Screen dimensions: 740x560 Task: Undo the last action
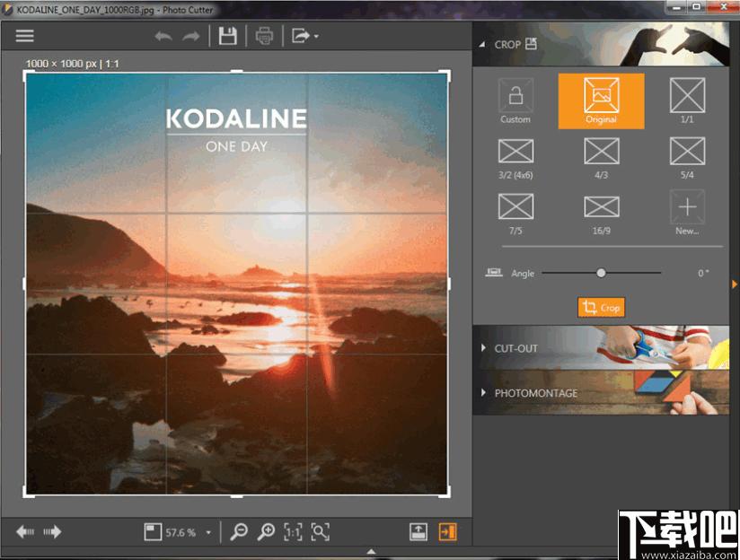[x=163, y=36]
